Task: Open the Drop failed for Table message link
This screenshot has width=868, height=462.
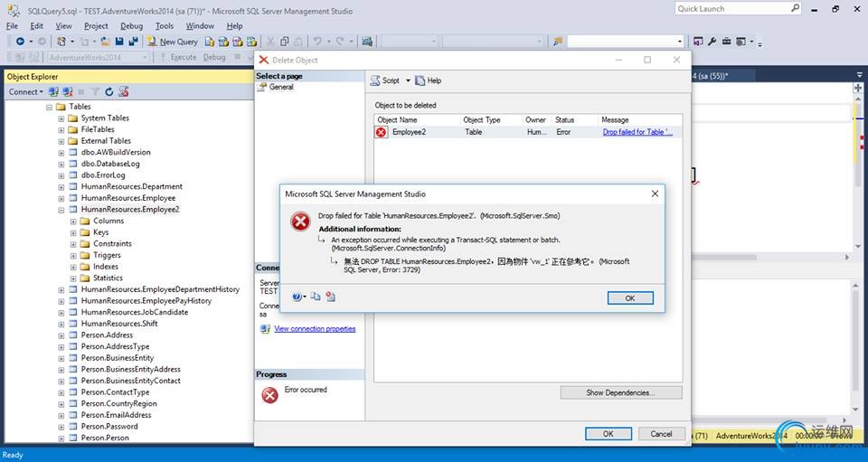Action: coord(637,132)
